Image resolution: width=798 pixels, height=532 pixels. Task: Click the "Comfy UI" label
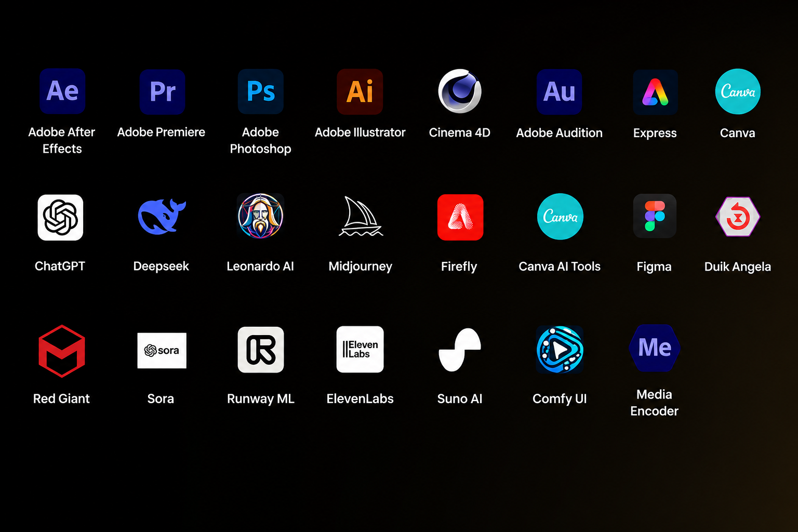[x=560, y=399]
